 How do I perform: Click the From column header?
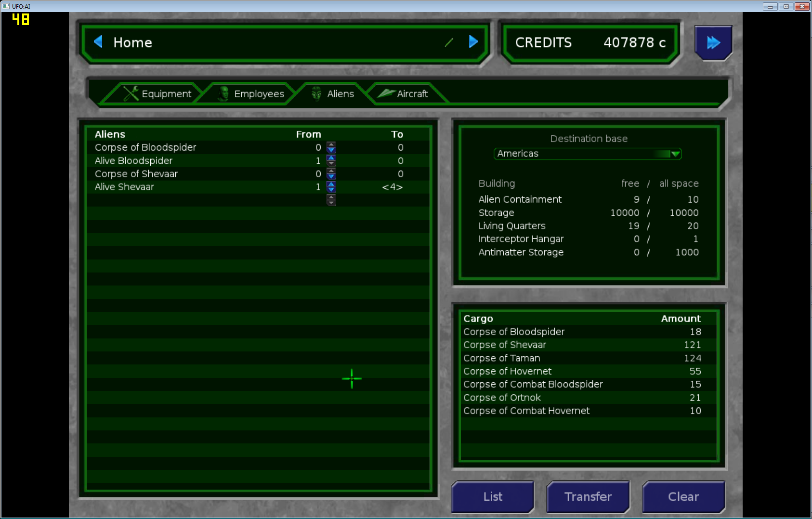pyautogui.click(x=308, y=134)
